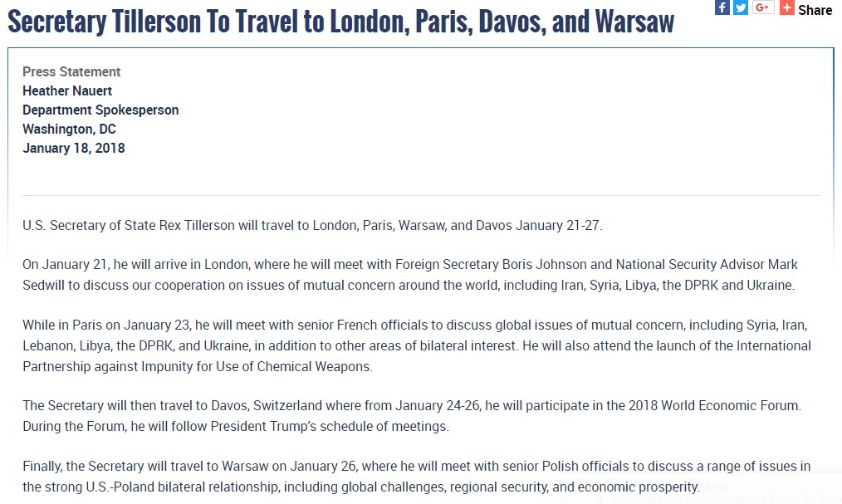Tweet this statement via the Twitter icon

coord(741,8)
